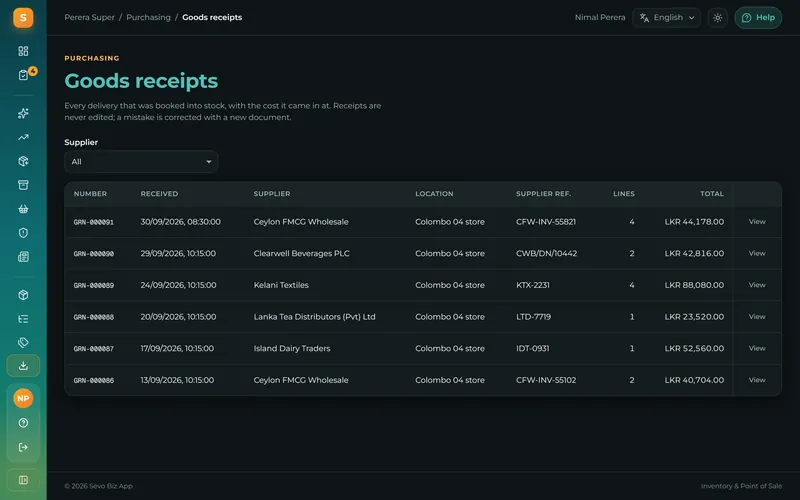Click the TOTAL column header

pyautogui.click(x=712, y=194)
